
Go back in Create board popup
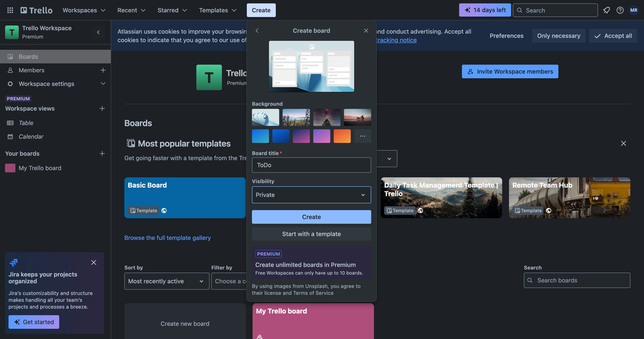click(x=257, y=30)
